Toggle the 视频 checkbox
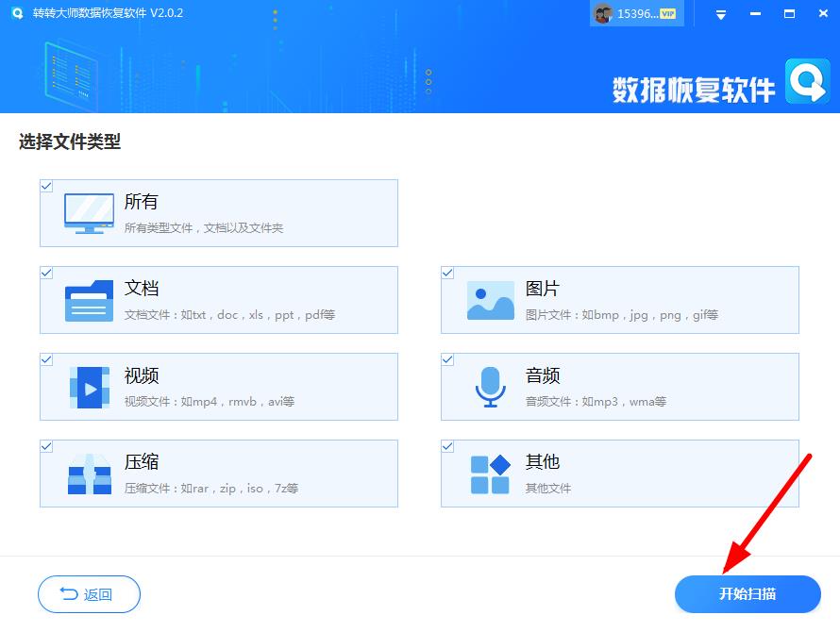 pos(46,359)
